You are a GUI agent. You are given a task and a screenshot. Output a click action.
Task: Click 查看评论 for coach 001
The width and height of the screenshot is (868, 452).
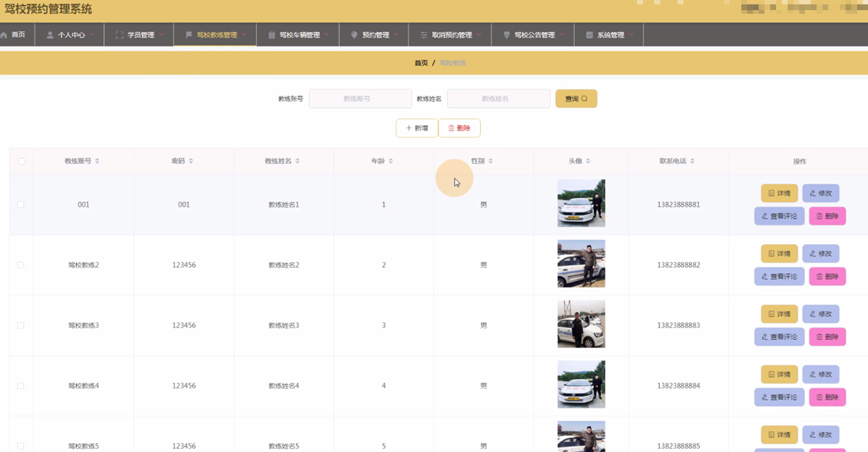click(x=780, y=216)
